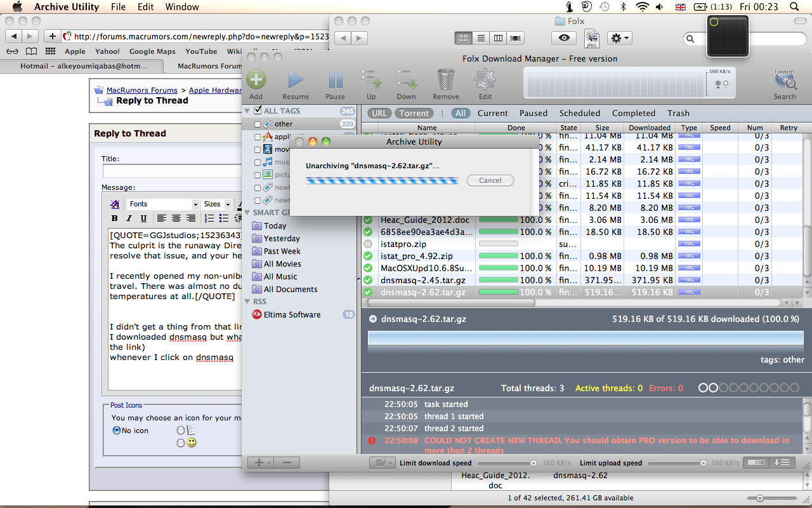Click Safari add bookmark plus button
The height and width of the screenshot is (508, 812).
pyautogui.click(x=53, y=36)
